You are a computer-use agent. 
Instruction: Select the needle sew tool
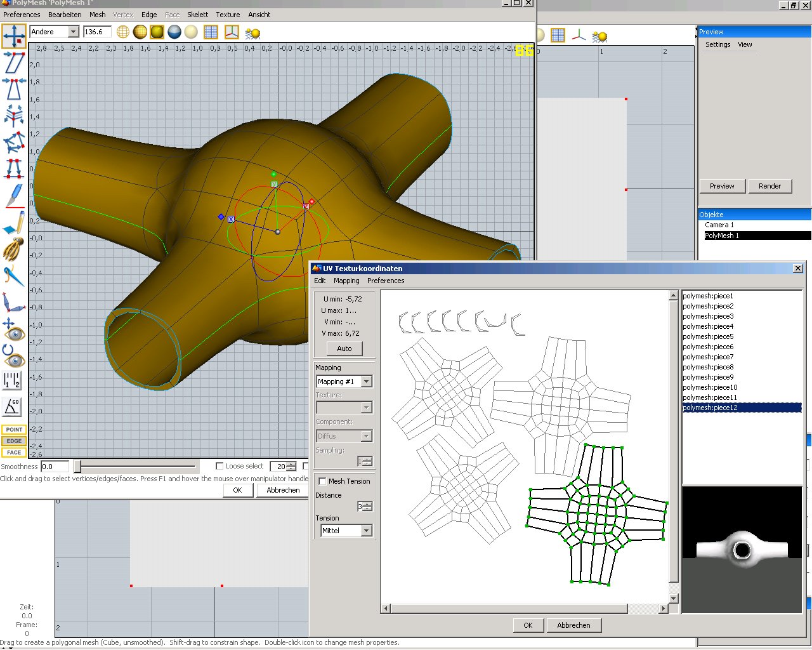[x=14, y=275]
